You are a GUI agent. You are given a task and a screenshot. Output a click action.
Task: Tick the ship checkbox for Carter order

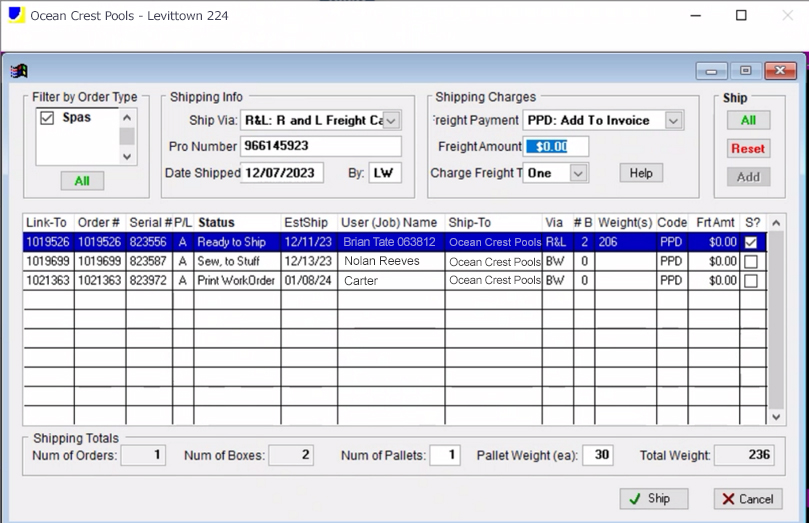coord(751,281)
